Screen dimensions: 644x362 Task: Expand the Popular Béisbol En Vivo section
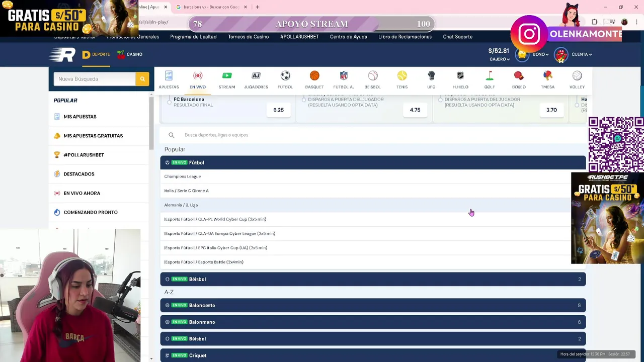click(373, 279)
